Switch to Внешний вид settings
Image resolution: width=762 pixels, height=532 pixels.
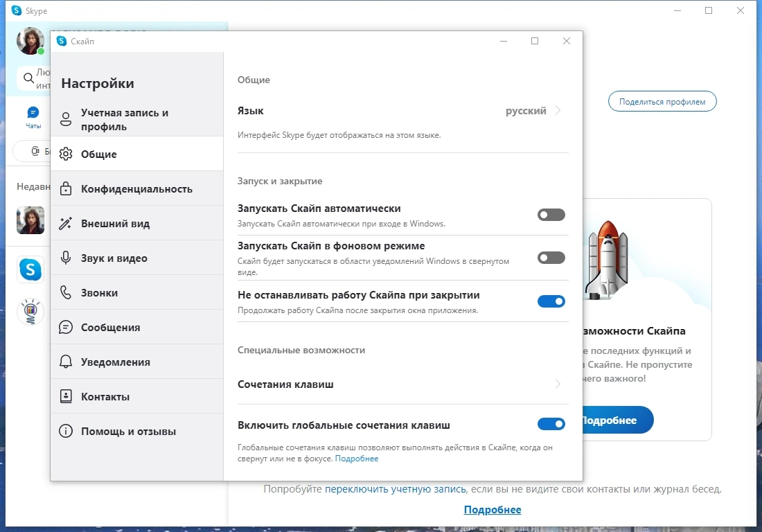point(137,224)
